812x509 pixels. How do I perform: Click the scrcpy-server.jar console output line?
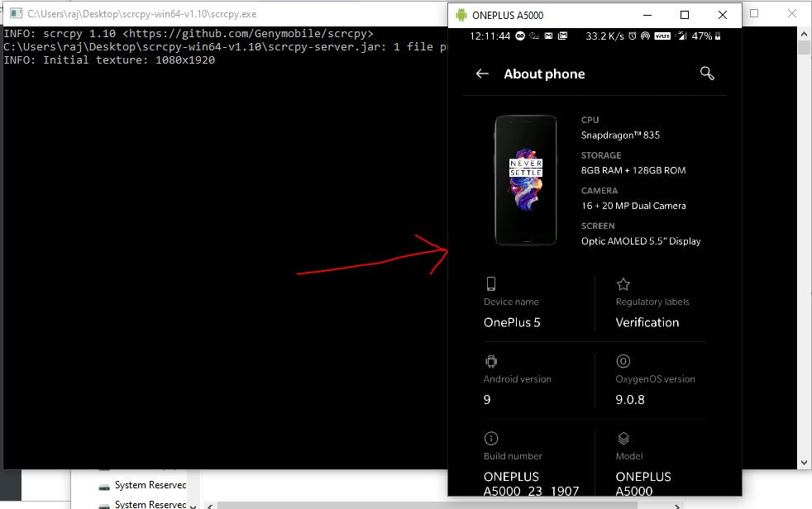tap(226, 46)
